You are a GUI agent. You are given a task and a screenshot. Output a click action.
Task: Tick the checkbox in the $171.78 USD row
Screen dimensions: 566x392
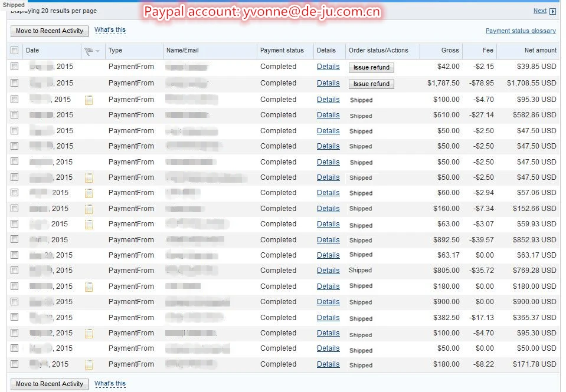coord(14,364)
